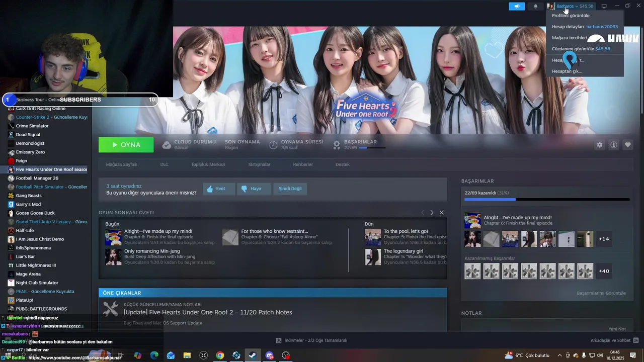Dismiss the review prompt with Şimdi Değil
This screenshot has height=362, width=644.
point(290,189)
